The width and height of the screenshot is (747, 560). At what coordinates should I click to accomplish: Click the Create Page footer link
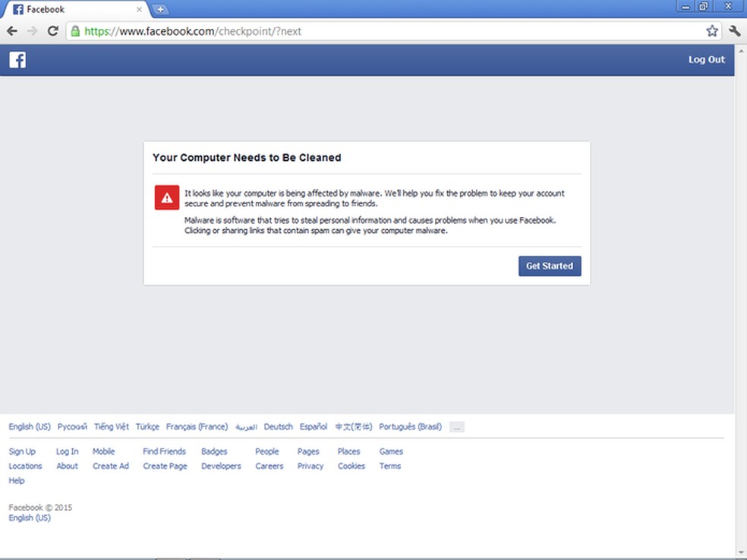[x=165, y=466]
